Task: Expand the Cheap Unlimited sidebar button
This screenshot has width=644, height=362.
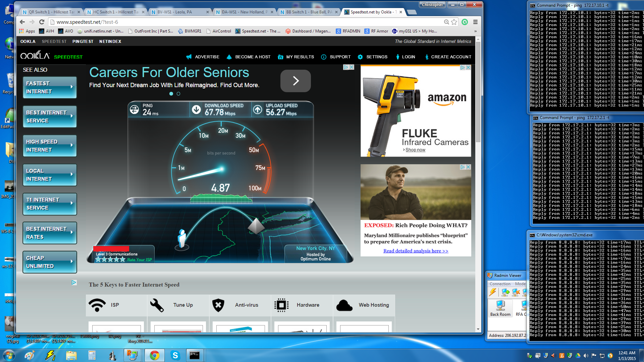Action: tap(50, 262)
